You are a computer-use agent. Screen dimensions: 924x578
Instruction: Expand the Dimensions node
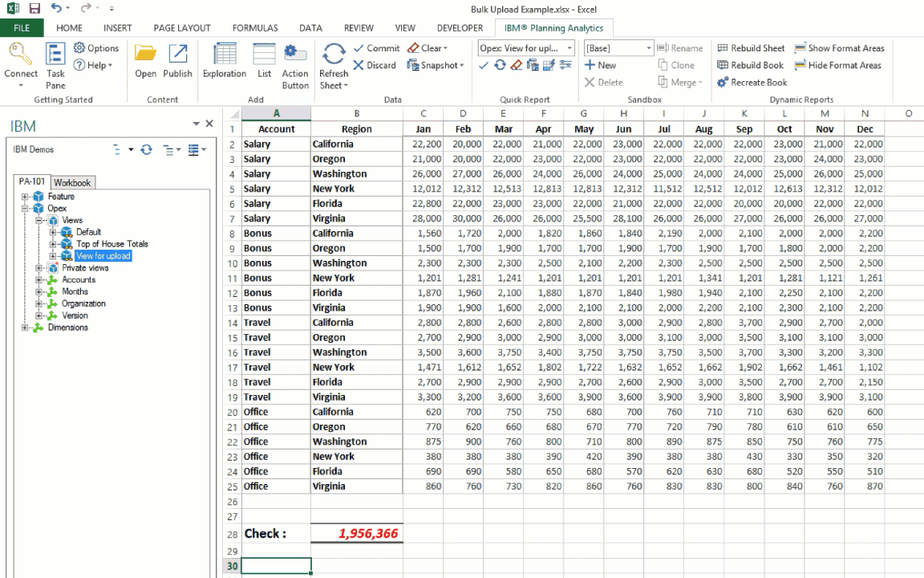tap(25, 328)
